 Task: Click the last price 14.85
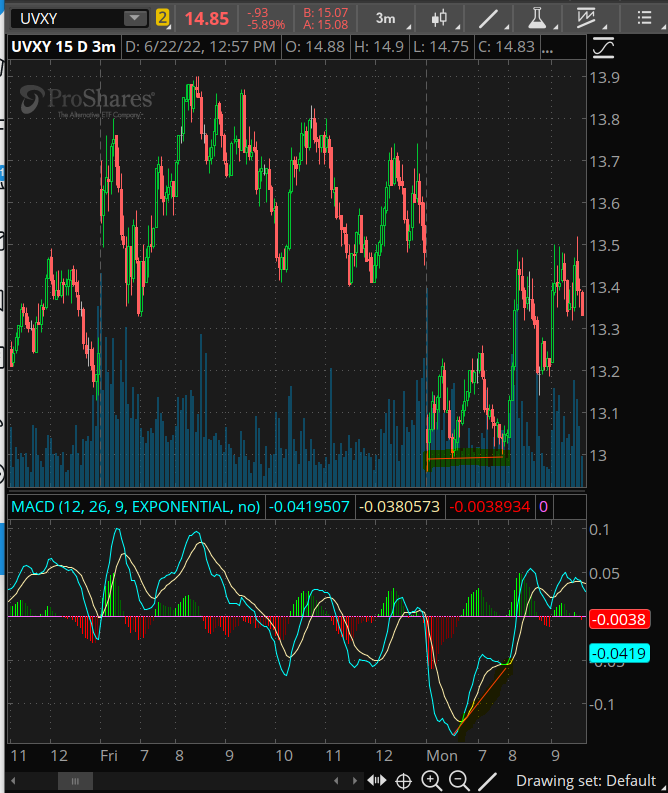(x=207, y=19)
